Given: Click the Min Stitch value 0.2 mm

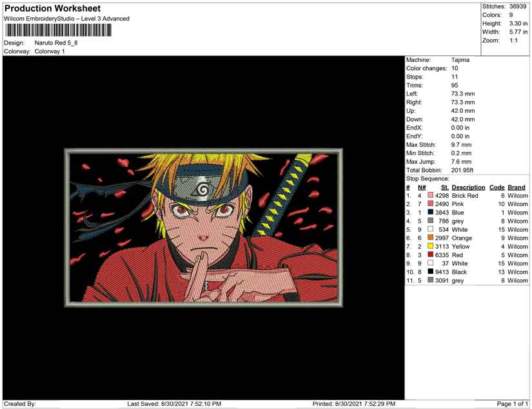Looking at the screenshot, I should 461,153.
